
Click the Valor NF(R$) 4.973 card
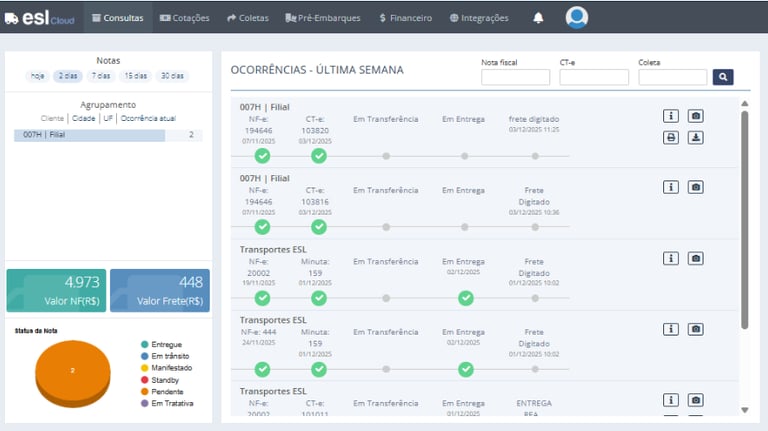[x=56, y=290]
